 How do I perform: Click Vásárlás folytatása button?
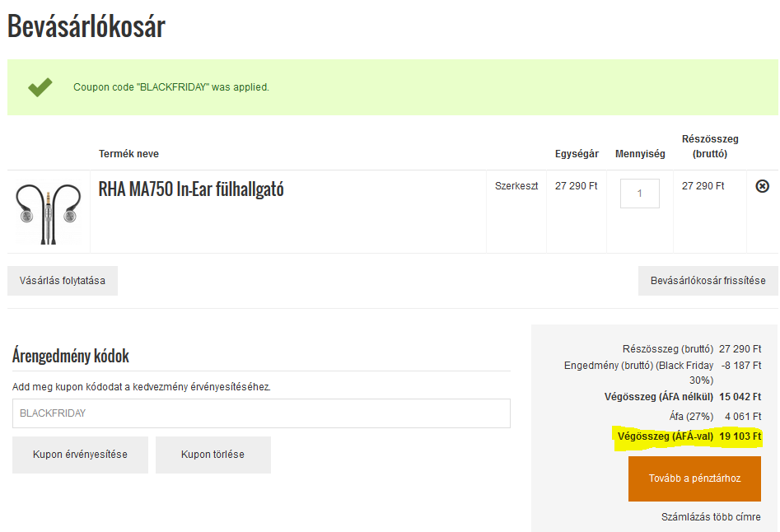click(63, 281)
